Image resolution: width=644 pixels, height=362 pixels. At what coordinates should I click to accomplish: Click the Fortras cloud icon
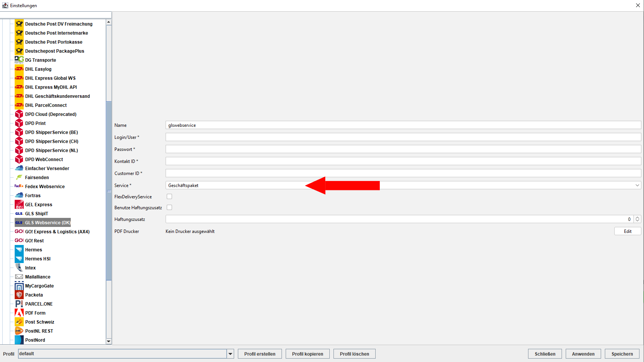tap(19, 195)
